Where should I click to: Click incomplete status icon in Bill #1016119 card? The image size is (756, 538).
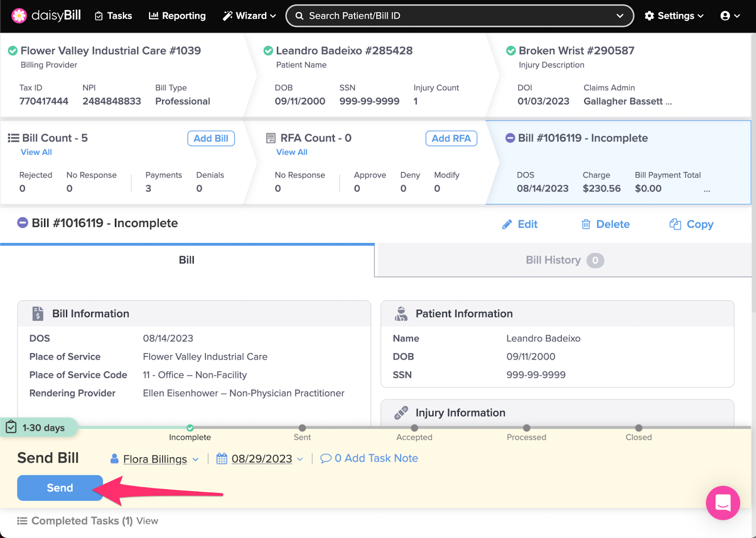pyautogui.click(x=510, y=138)
